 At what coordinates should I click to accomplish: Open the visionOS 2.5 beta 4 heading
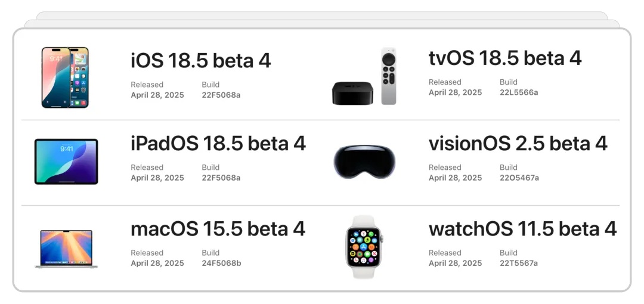point(518,144)
